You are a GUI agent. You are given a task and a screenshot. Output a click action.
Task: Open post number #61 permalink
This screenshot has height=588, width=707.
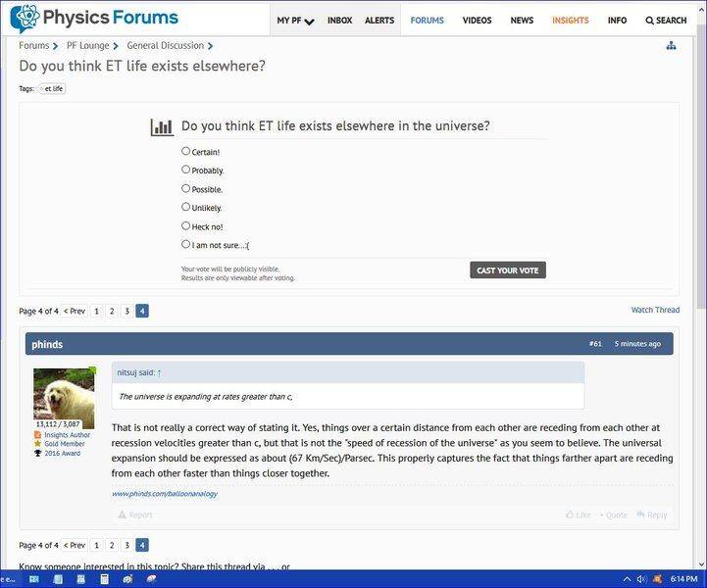coord(595,344)
